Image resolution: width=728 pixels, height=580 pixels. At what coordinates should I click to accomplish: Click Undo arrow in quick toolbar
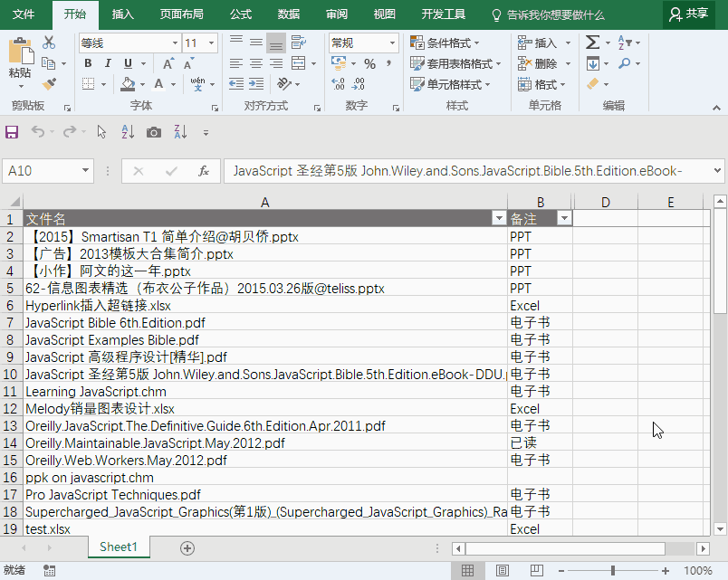pyautogui.click(x=37, y=132)
